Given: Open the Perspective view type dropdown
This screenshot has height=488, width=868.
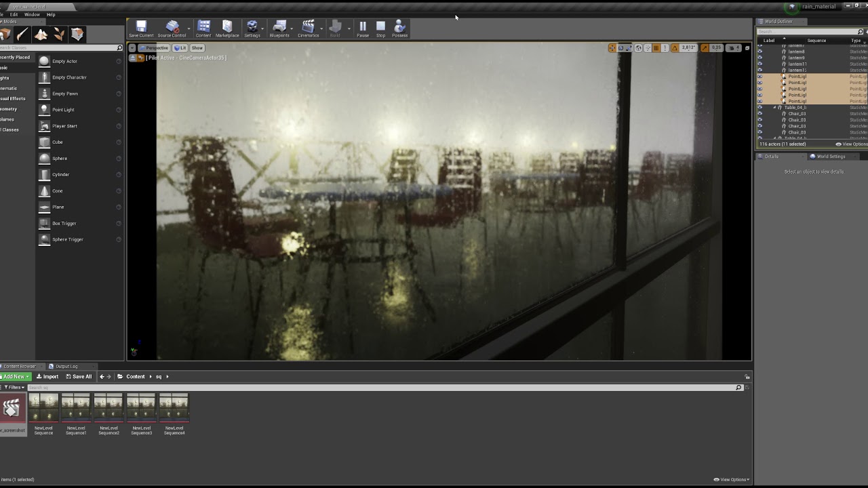Looking at the screenshot, I should [x=154, y=48].
